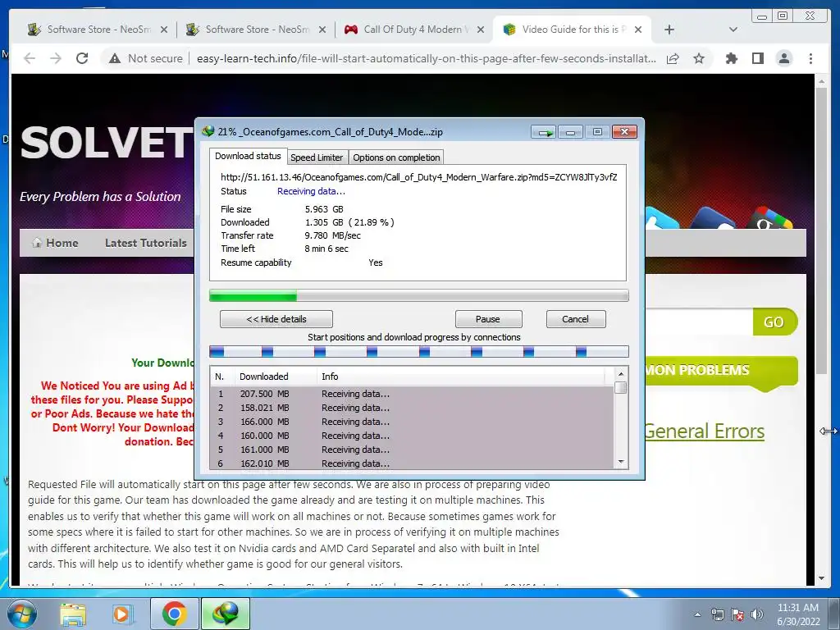Click the green download progress bar
This screenshot has width=840, height=630.
click(x=419, y=295)
